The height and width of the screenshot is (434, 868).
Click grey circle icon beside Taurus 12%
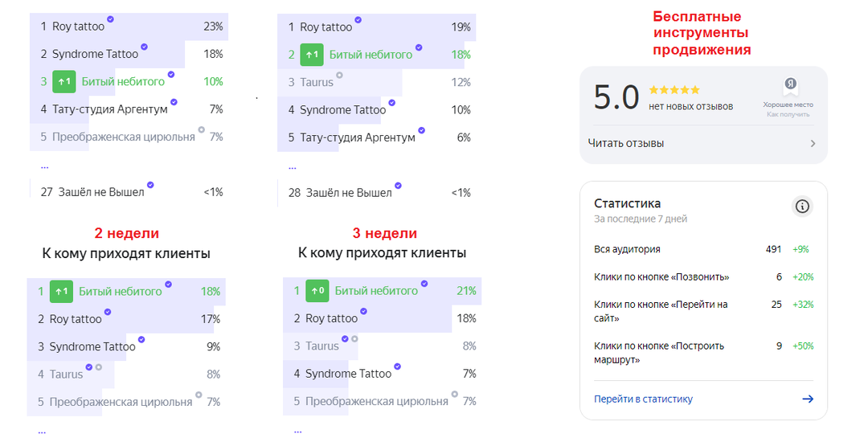[339, 75]
